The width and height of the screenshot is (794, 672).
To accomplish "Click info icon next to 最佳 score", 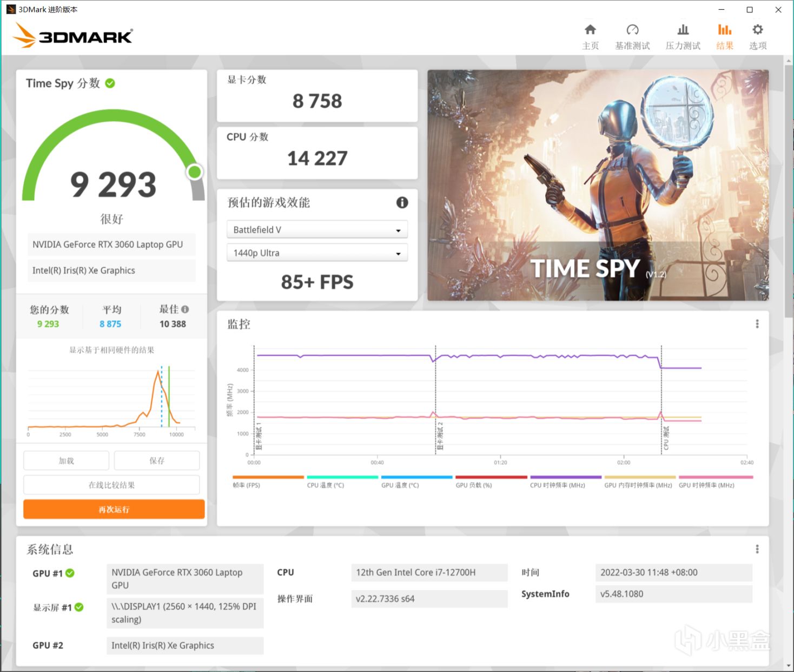I will 185,309.
